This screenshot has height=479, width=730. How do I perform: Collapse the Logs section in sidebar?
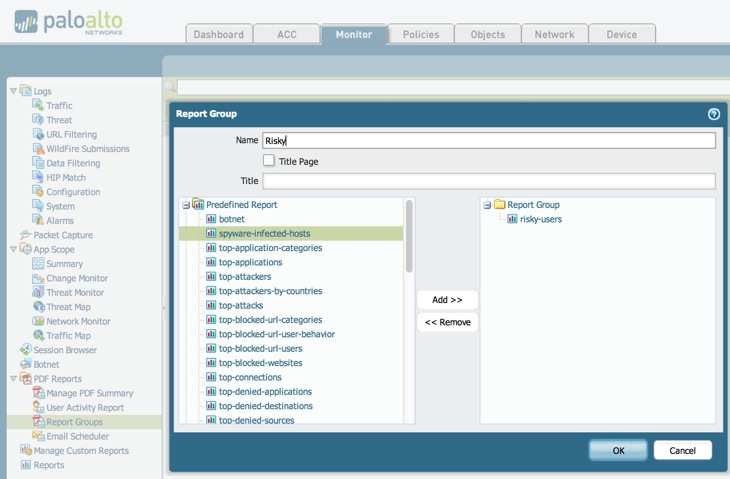[13, 91]
